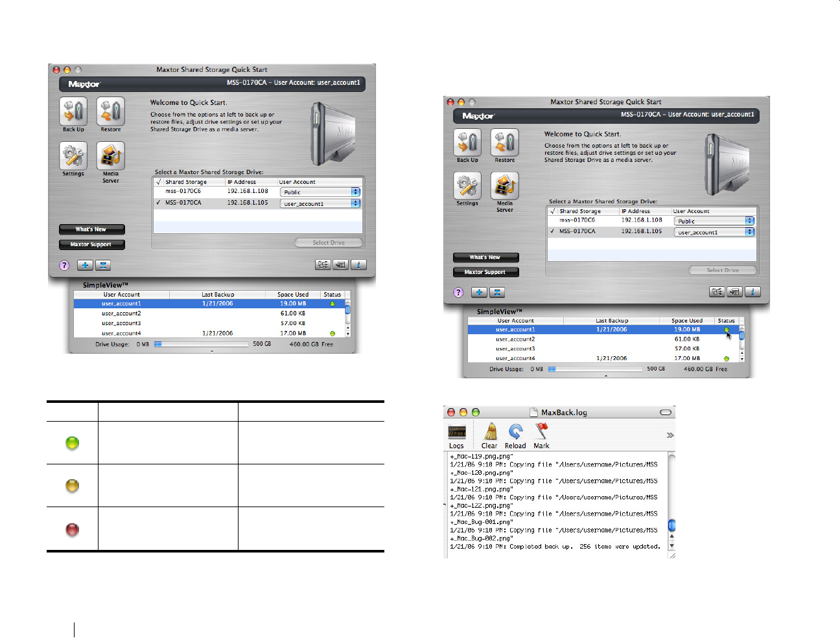The width and height of the screenshot is (840, 638).
Task: Select mss-0170C6 drive row in left window
Action: tap(257, 192)
